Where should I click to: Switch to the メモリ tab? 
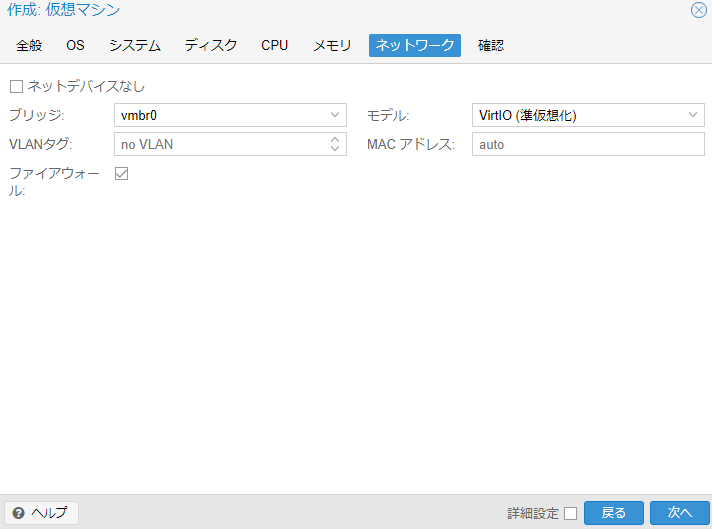coord(332,45)
